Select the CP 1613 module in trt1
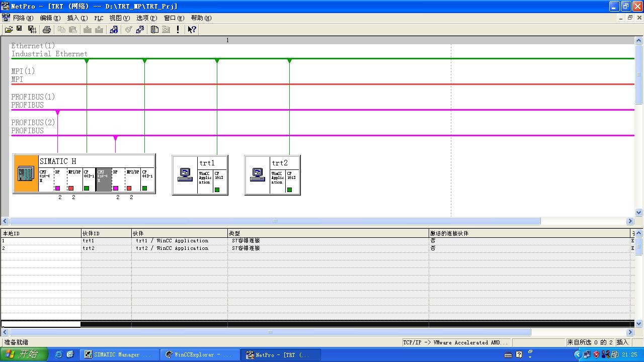 pyautogui.click(x=220, y=182)
